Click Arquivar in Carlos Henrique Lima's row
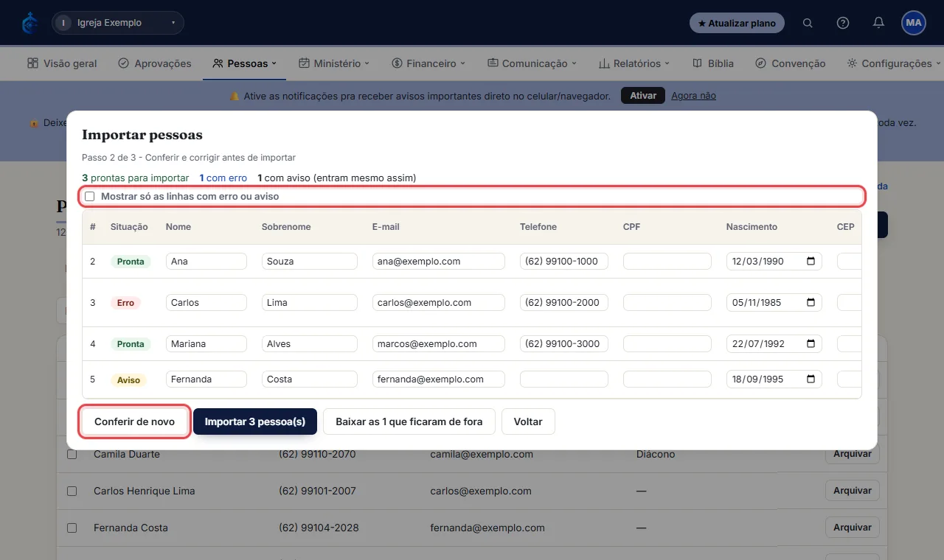This screenshot has height=560, width=944. click(853, 491)
